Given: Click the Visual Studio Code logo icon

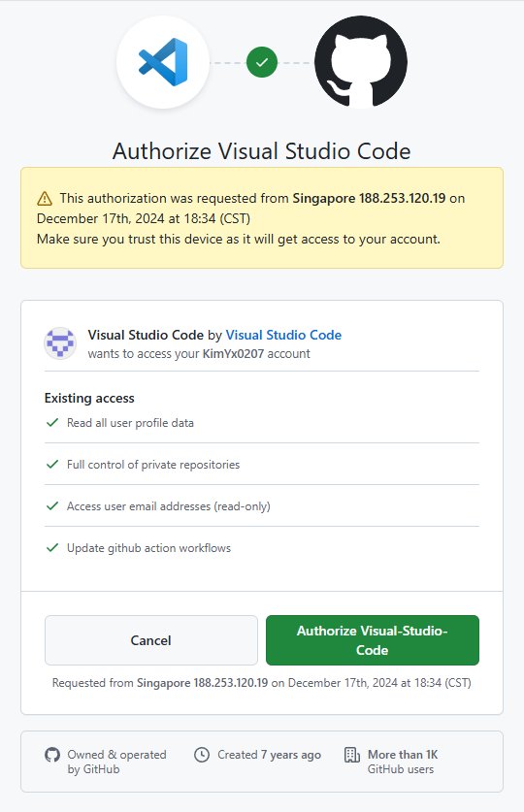Looking at the screenshot, I should [163, 62].
